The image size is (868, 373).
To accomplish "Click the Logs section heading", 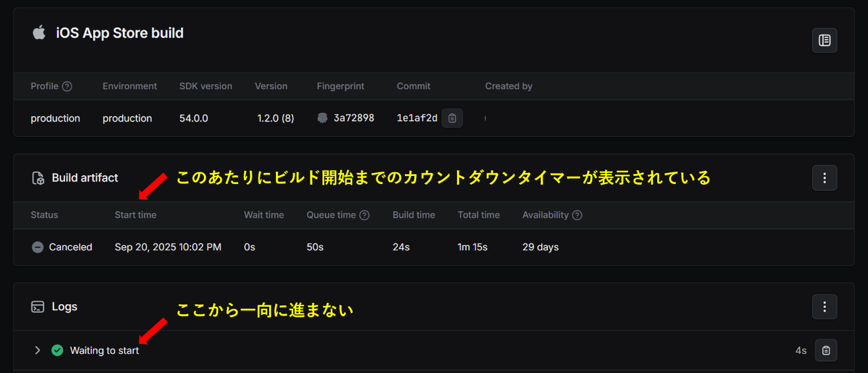I will 64,307.
